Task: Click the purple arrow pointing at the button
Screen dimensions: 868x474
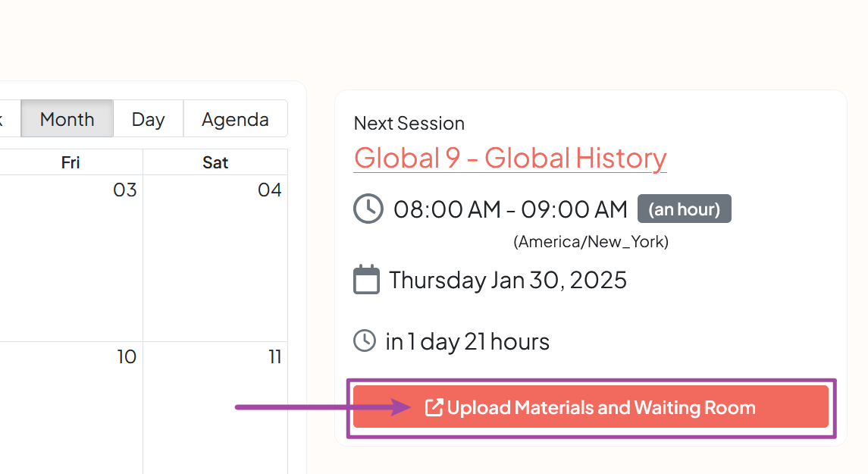Action: [318, 407]
